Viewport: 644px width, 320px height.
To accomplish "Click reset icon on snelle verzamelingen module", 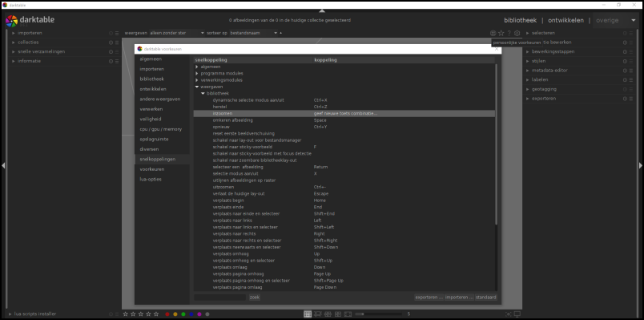I will pos(111,52).
